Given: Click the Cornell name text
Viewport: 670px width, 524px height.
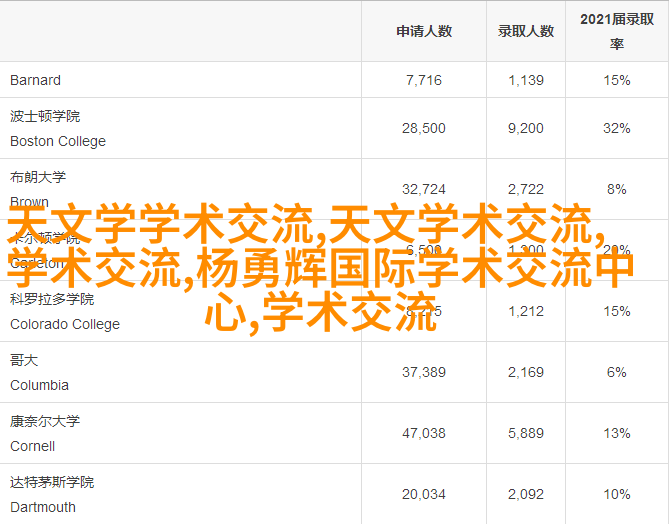Looking at the screenshot, I should tap(32, 446).
